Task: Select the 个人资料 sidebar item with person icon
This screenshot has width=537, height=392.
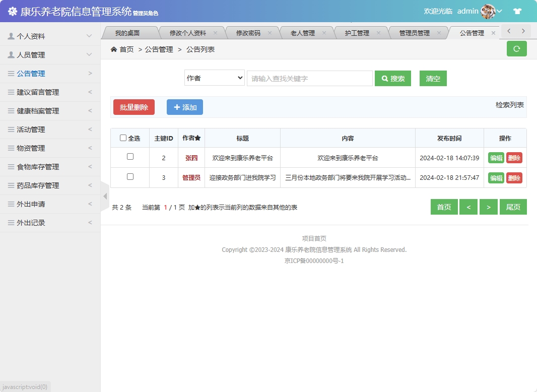Action: click(30, 35)
